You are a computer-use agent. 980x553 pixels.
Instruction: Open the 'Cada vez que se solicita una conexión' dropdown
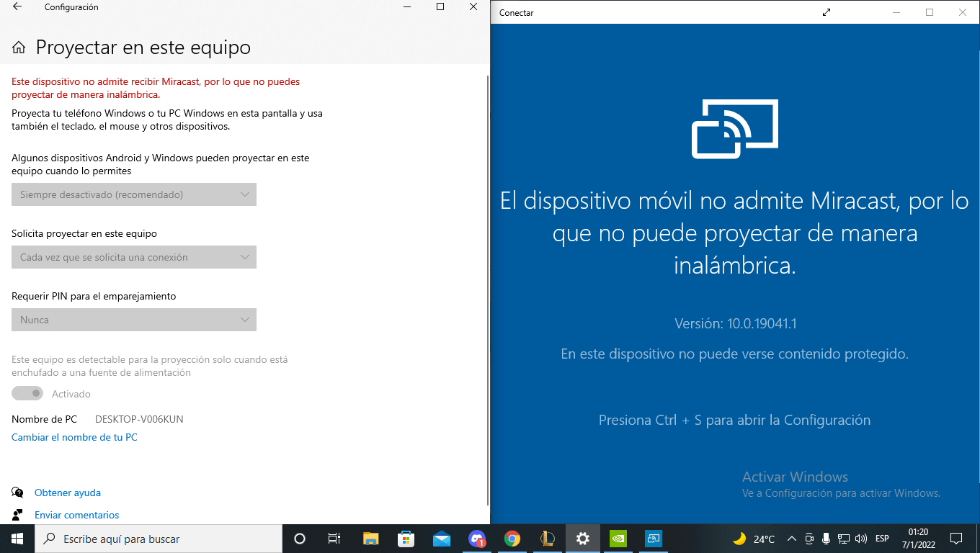tap(134, 257)
